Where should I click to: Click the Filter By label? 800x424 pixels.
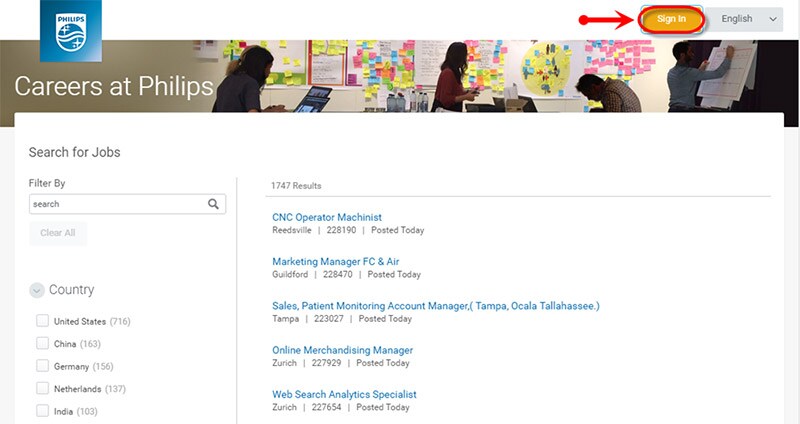pos(47,183)
